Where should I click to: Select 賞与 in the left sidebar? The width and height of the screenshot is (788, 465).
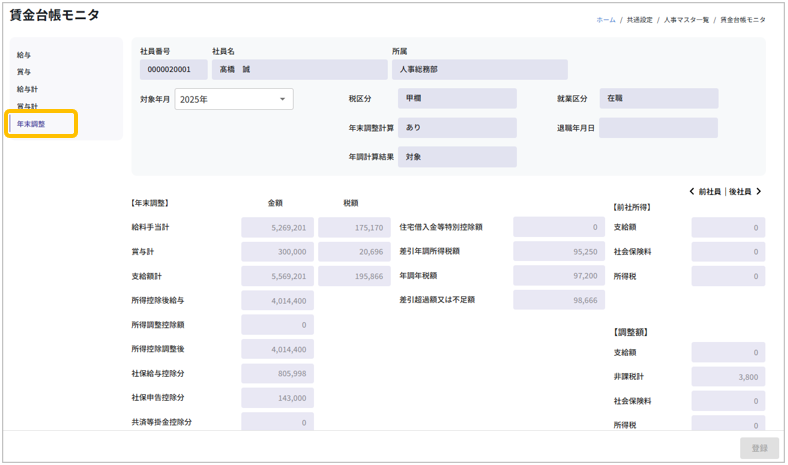coord(24,72)
